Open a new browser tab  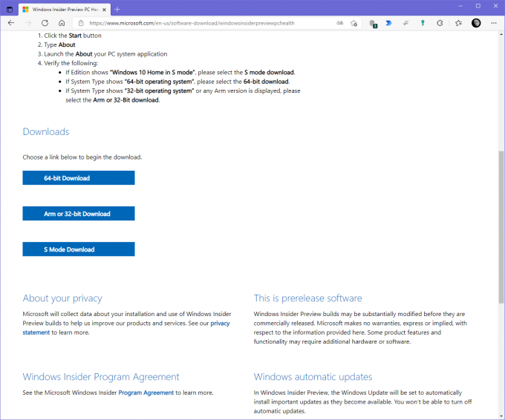(x=117, y=10)
